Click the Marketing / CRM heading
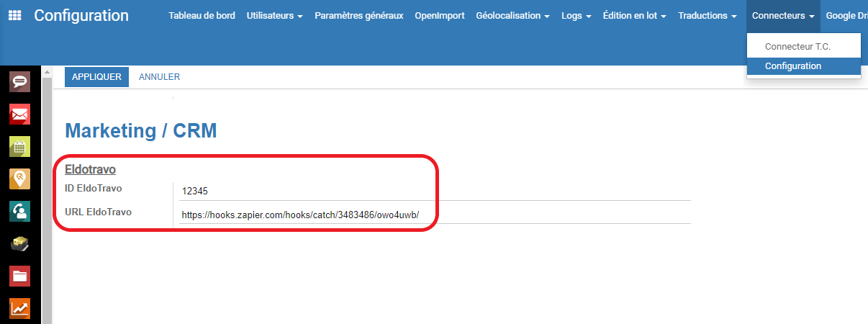This screenshot has width=868, height=324. (140, 131)
